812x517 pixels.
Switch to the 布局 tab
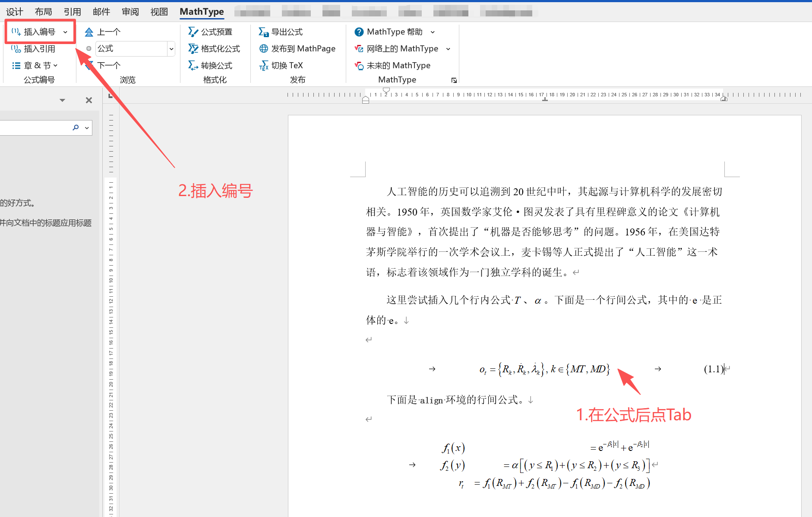(43, 12)
